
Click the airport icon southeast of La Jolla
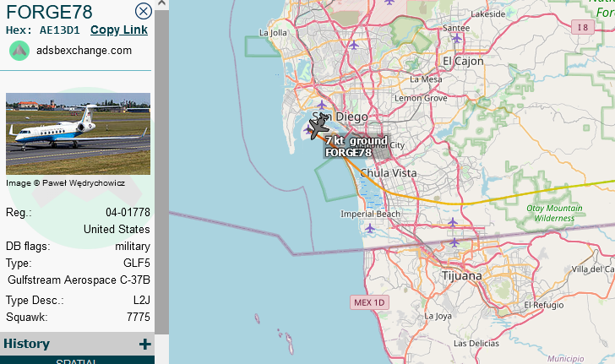[x=354, y=45]
